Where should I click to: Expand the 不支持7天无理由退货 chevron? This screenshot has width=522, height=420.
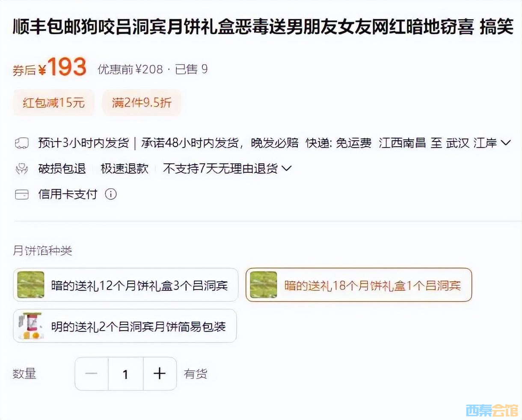287,169
